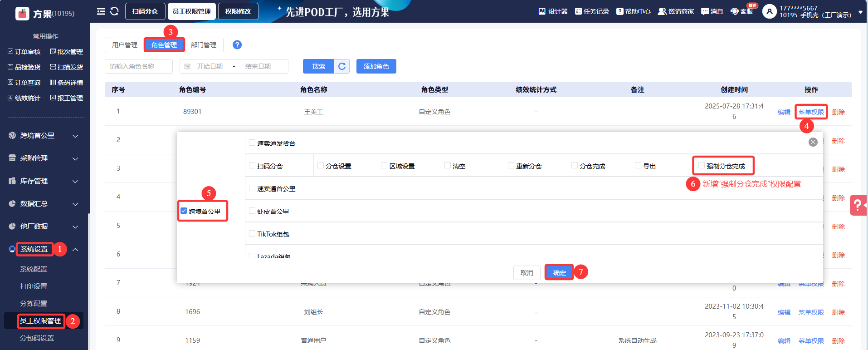Check the 强制分仓完成 checkbox
868x350 pixels.
702,166
